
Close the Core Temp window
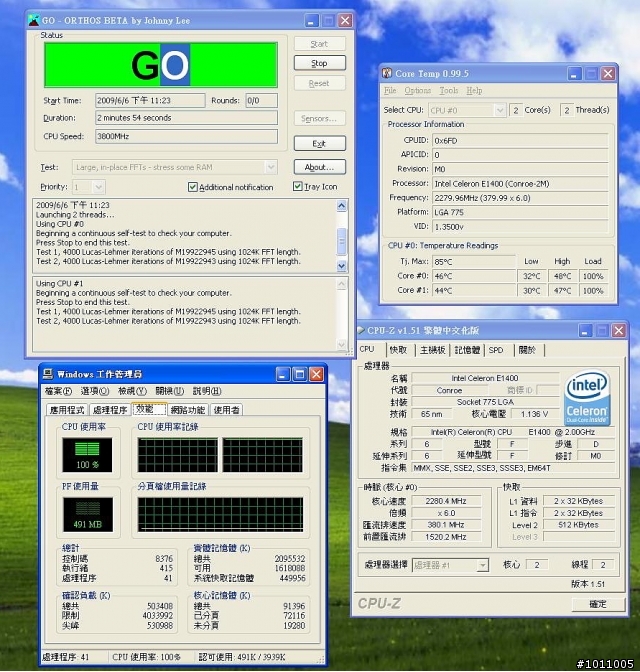(608, 74)
